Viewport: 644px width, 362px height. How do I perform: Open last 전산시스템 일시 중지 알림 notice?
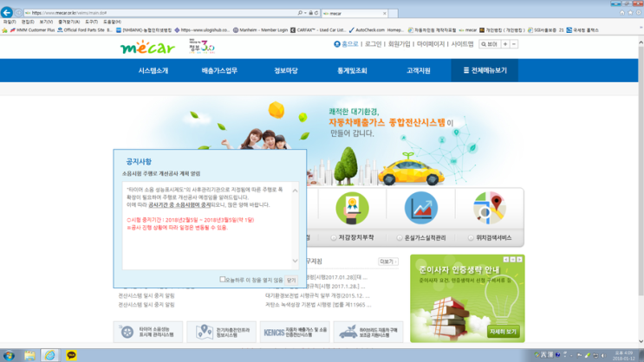click(x=146, y=305)
